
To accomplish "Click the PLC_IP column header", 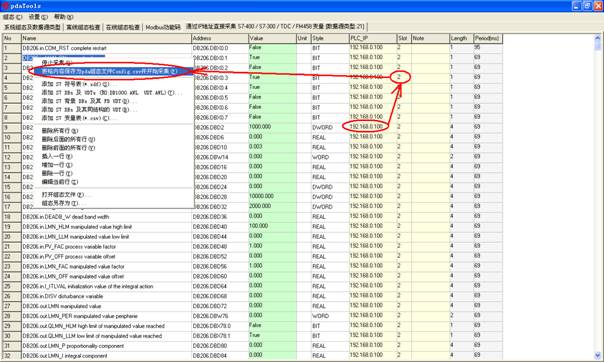I will point(373,38).
